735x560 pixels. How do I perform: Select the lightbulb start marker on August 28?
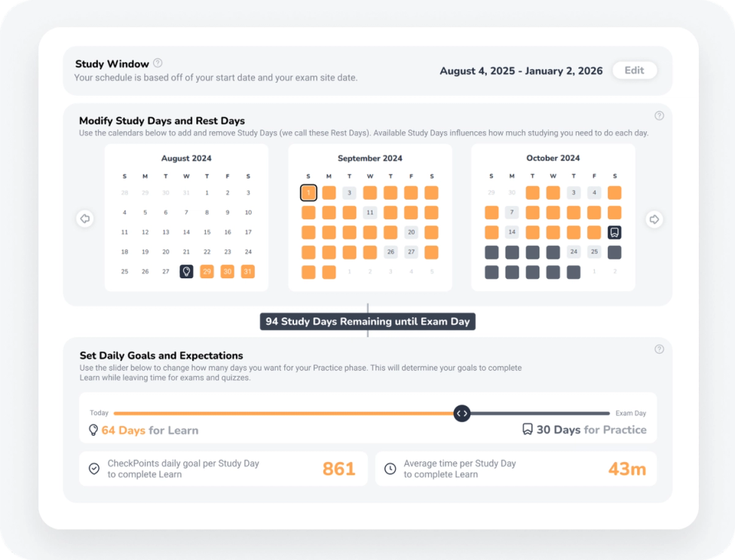tap(185, 271)
